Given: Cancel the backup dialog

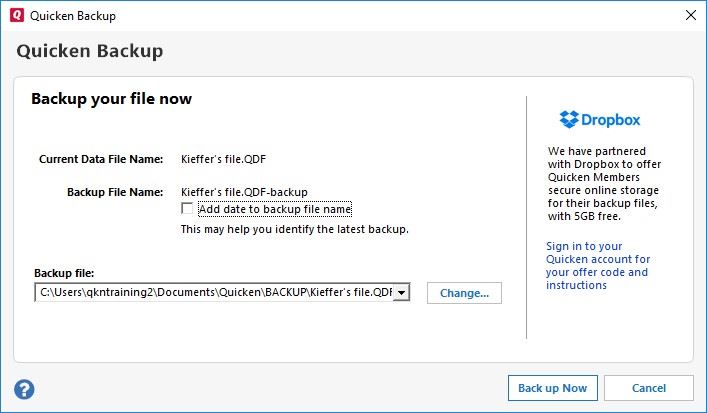Looking at the screenshot, I should point(648,388).
